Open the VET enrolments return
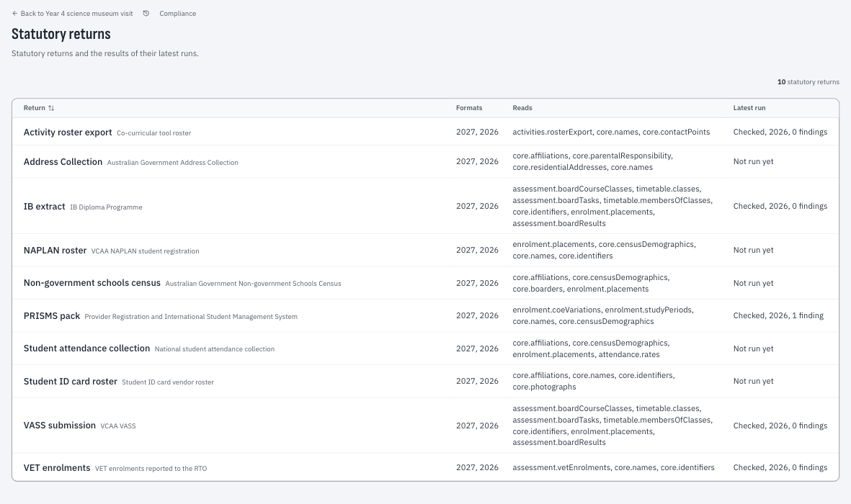The height and width of the screenshot is (504, 851). (57, 468)
